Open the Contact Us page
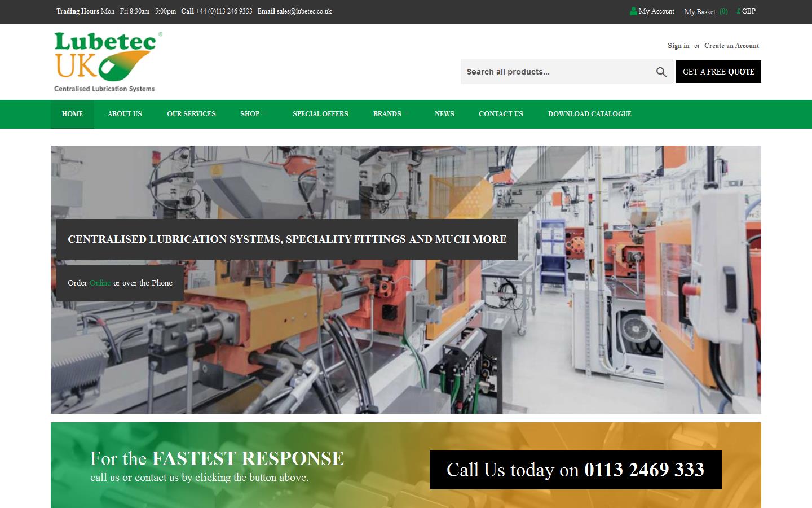The height and width of the screenshot is (508, 812). (x=501, y=114)
